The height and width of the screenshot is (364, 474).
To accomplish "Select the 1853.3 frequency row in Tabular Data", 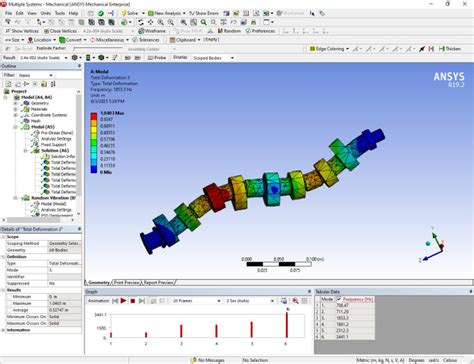I will 345,318.
